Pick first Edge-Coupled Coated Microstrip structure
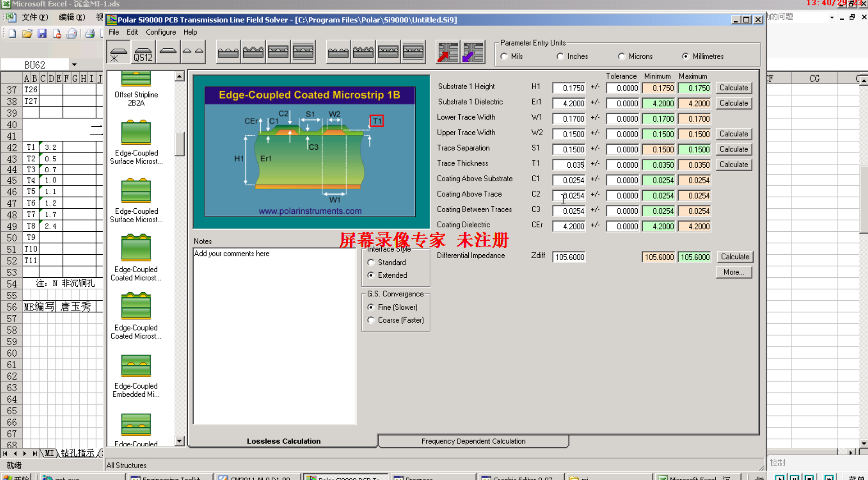This screenshot has height=480, width=868. [x=136, y=258]
